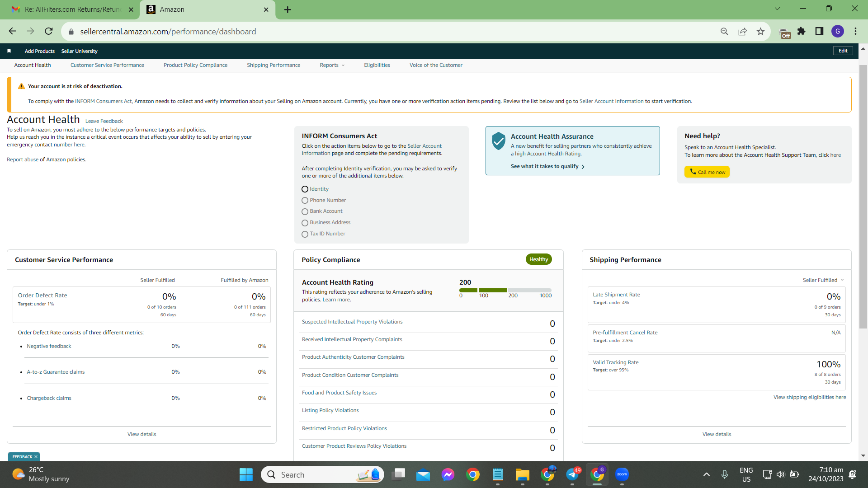Screen dimensions: 868x488
Task: Expand See what it takes to qualify
Action: tap(547, 167)
